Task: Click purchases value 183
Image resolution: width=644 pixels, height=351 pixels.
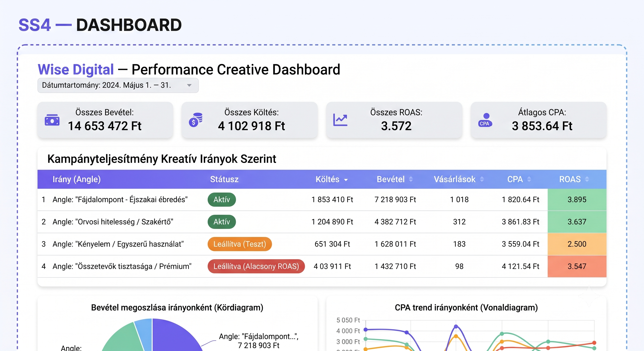Action: click(459, 244)
